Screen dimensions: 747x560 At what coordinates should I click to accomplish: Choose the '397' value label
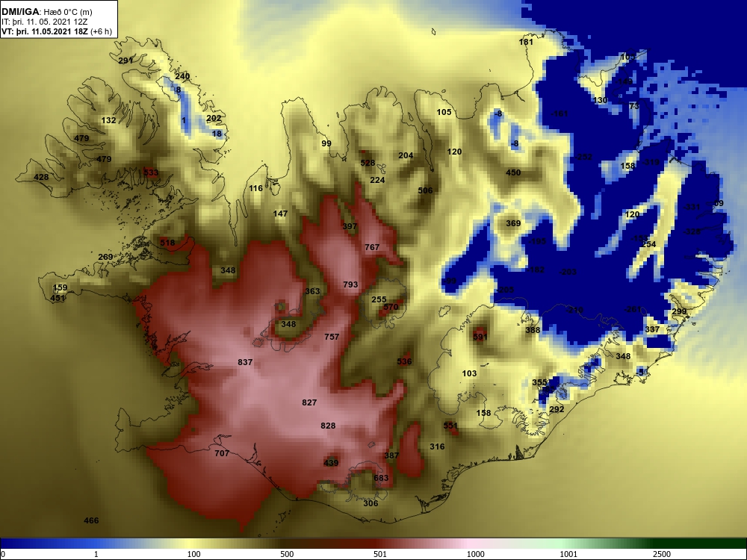point(350,227)
